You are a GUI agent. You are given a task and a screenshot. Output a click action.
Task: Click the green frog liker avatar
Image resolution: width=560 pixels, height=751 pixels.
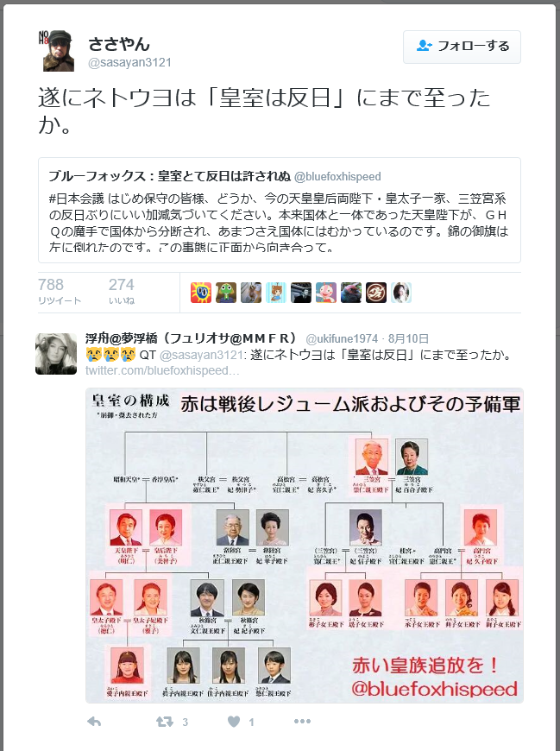click(x=225, y=293)
